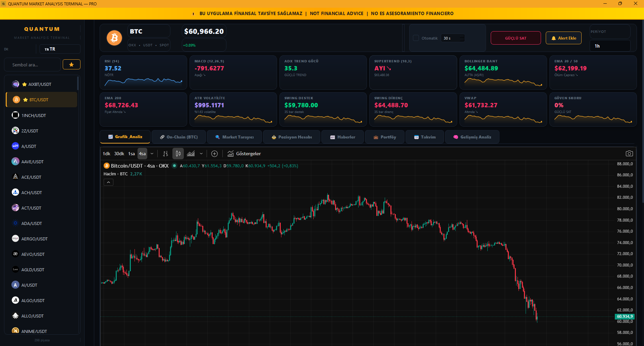Select the 4sa timeframe
Screen dimensions: 644x346
click(143, 154)
